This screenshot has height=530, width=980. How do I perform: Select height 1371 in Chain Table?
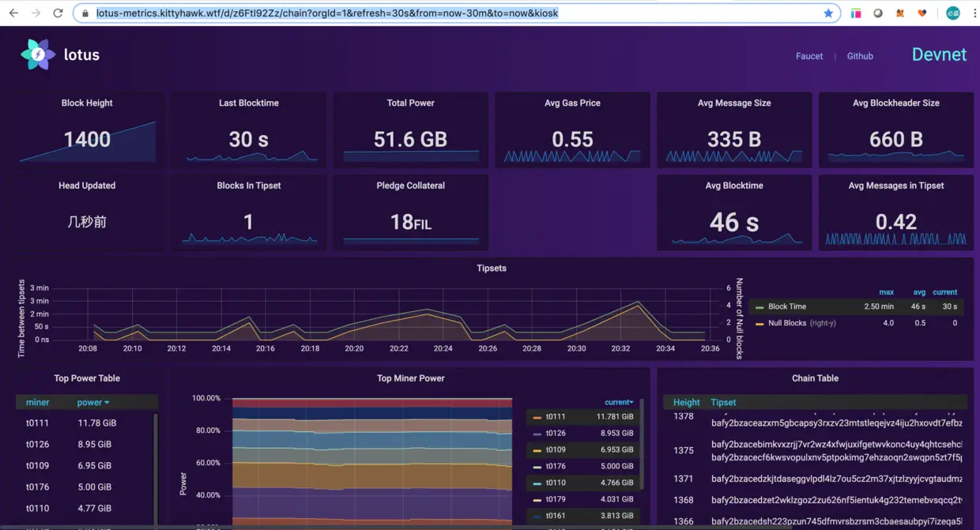coord(684,479)
